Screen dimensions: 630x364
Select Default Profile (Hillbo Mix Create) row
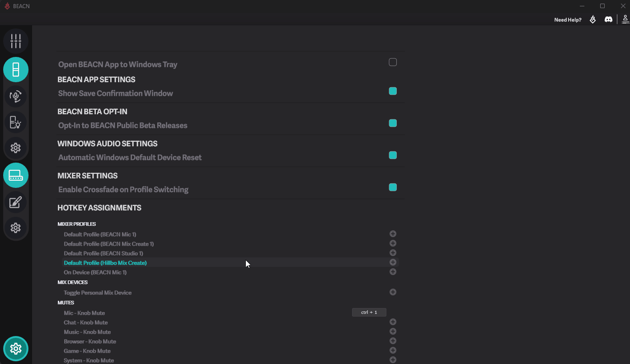[x=230, y=263]
